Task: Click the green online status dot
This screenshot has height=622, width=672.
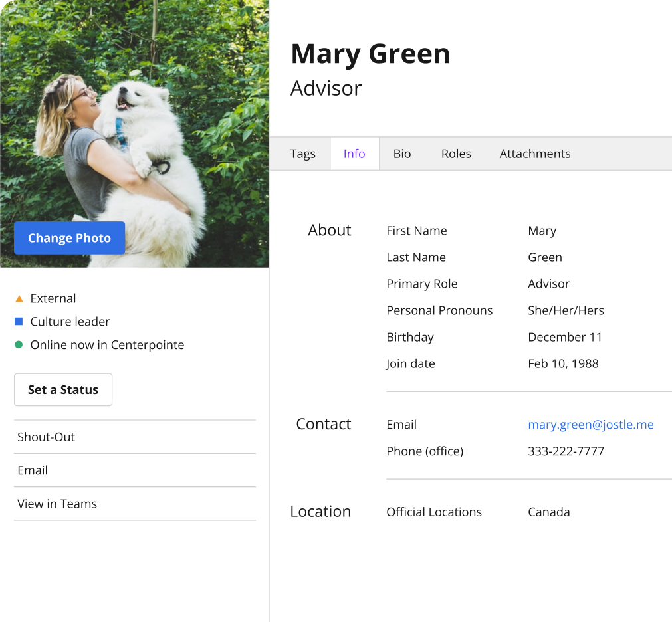Action: (x=19, y=344)
